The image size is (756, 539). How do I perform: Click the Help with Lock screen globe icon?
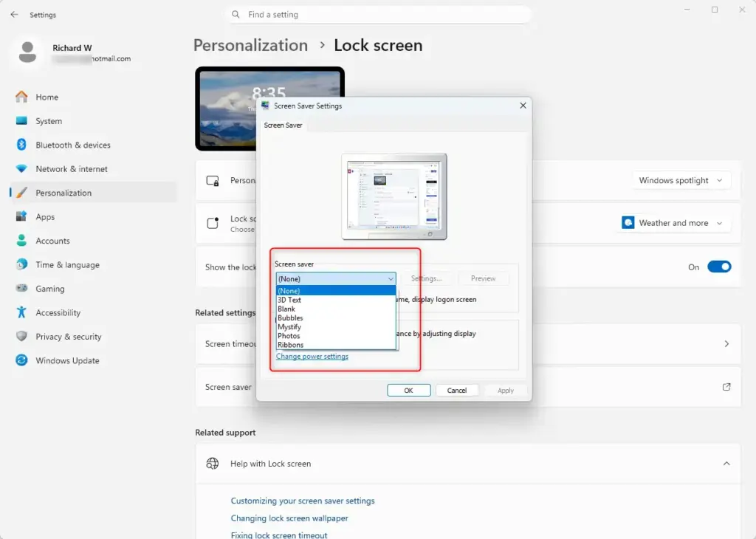point(212,463)
